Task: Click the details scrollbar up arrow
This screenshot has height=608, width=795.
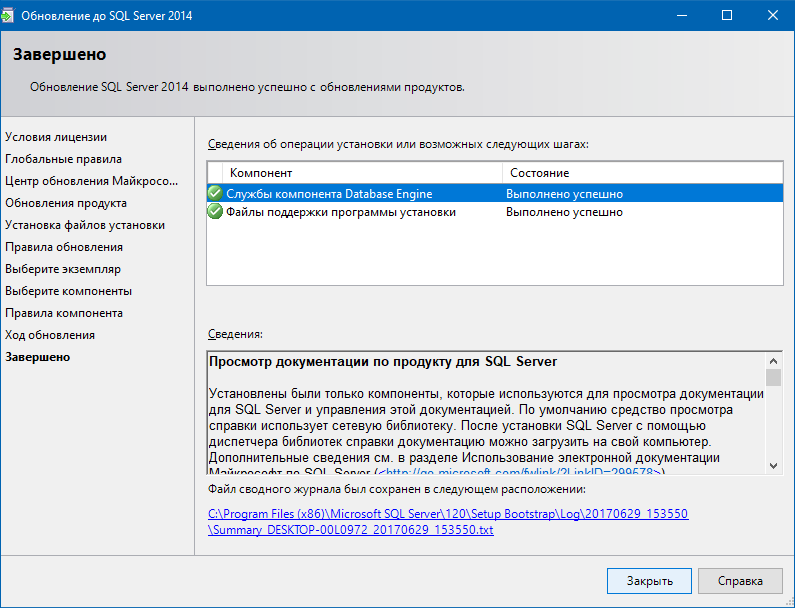Action: tap(773, 361)
